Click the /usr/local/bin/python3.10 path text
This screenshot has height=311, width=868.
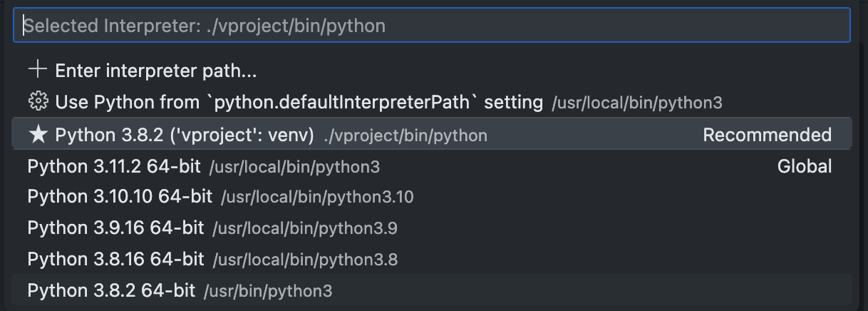[317, 198]
